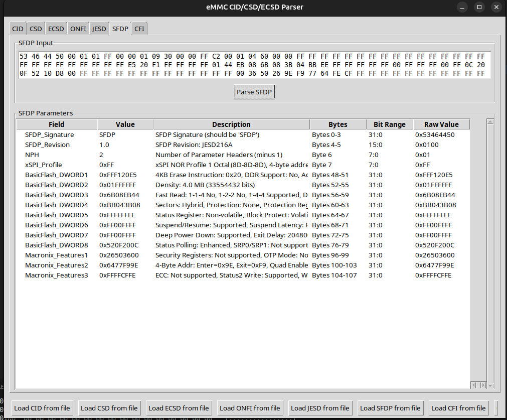Click 'Number of Parameter Headers' description

point(219,155)
